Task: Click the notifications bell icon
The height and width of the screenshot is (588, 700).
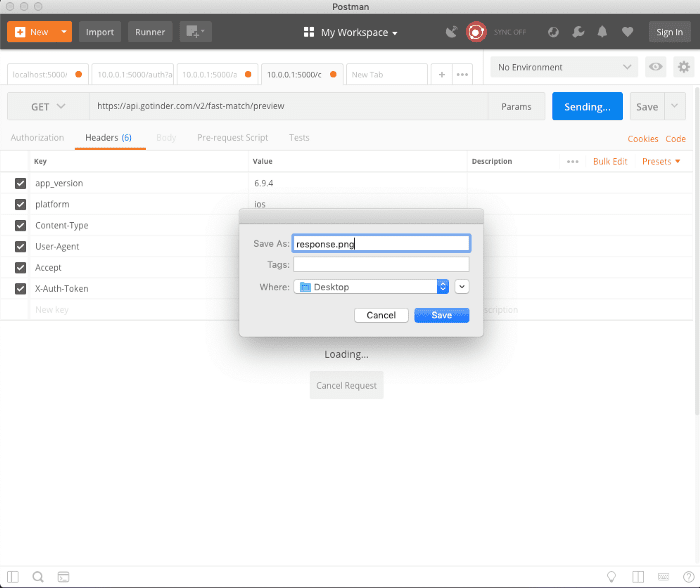Action: click(604, 32)
